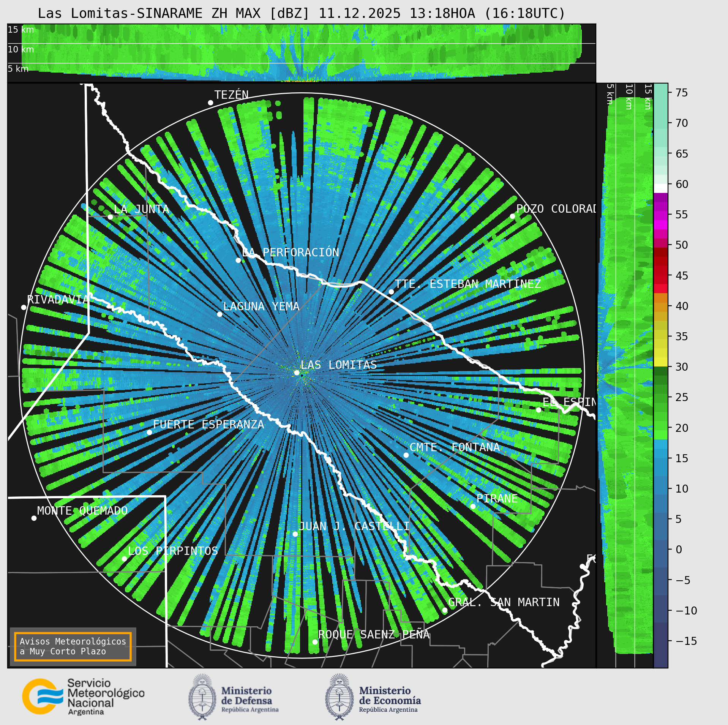The width and height of the screenshot is (728, 725).
Task: Click the Rivadavia location dot
Action: point(24,307)
